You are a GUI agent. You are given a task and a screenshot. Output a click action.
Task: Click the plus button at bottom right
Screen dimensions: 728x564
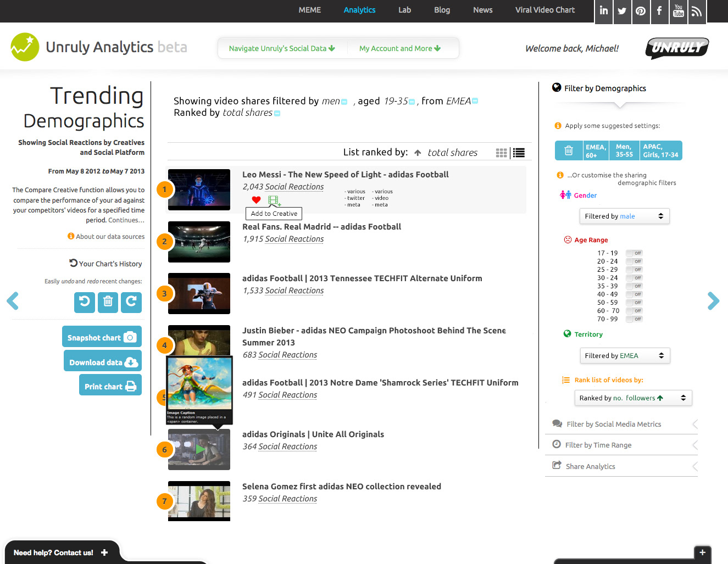703,553
